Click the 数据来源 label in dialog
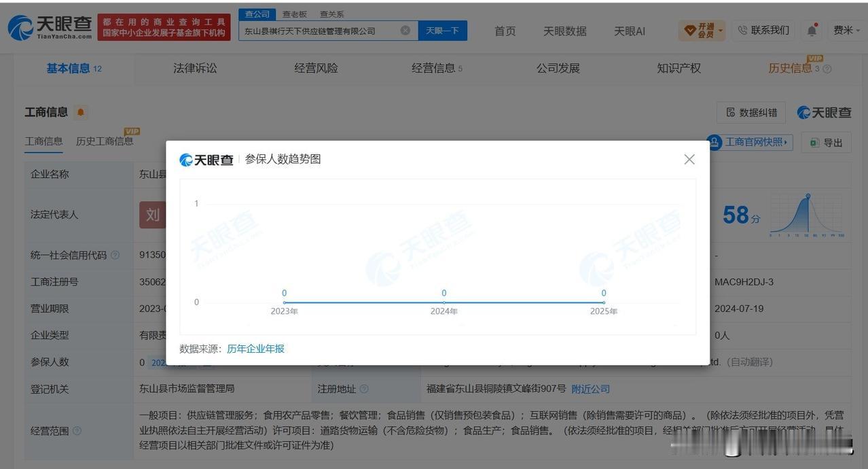 click(200, 349)
